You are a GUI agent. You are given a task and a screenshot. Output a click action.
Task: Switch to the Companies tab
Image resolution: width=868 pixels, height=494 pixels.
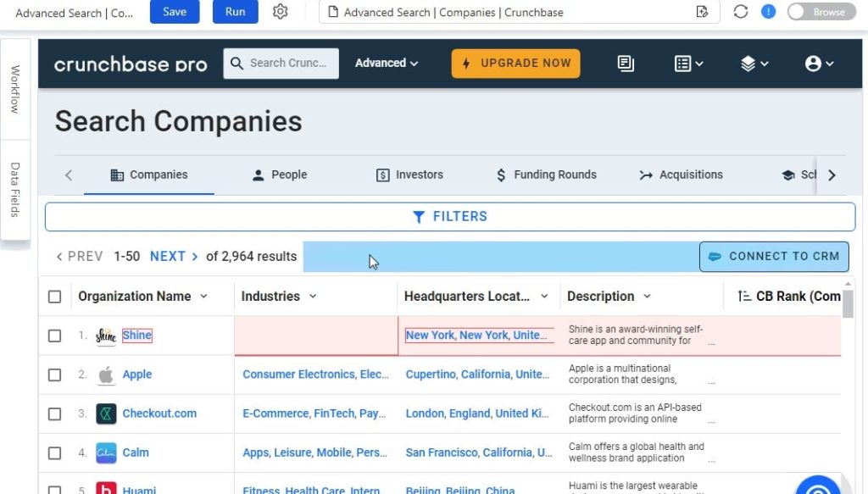[x=149, y=175]
